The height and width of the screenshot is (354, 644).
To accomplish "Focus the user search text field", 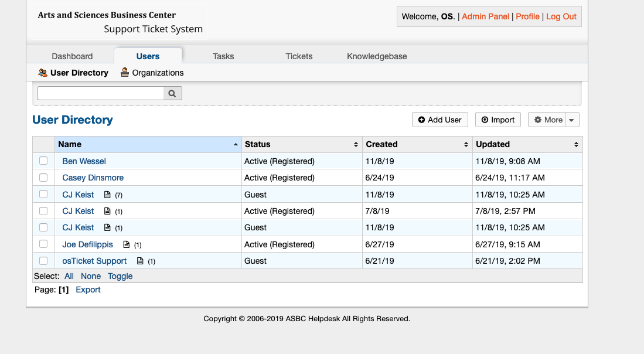I will 100,93.
